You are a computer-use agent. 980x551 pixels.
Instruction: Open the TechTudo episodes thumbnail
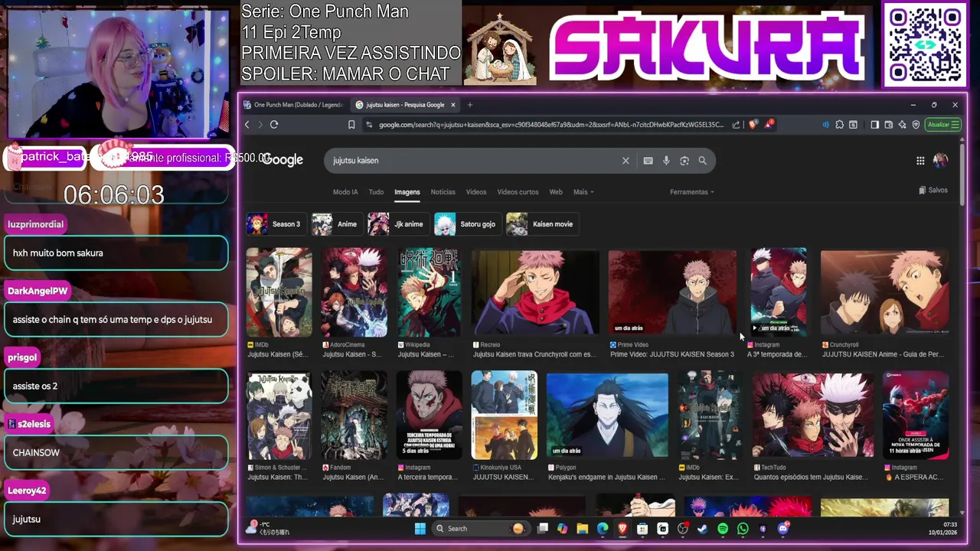pos(813,415)
